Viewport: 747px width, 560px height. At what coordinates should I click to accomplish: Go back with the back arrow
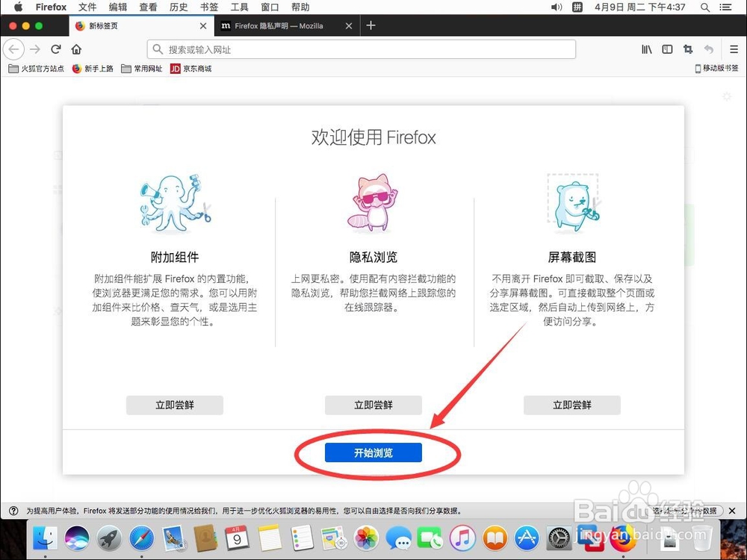(x=13, y=49)
